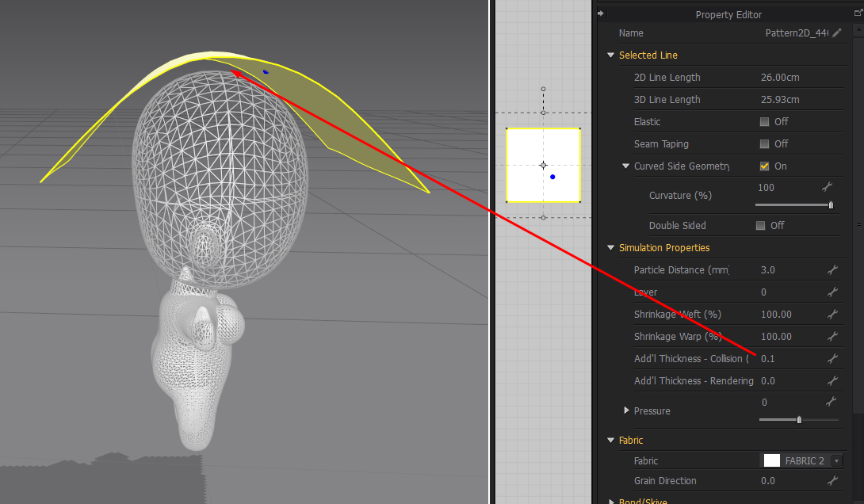The width and height of the screenshot is (864, 504).
Task: Collapse Curved Side Geometry options
Action: pyautogui.click(x=626, y=166)
